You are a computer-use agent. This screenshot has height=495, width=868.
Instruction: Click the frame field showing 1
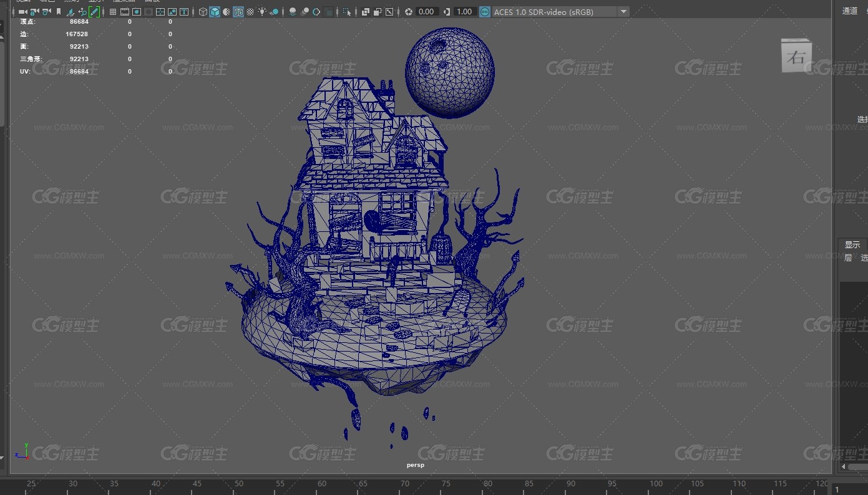click(850, 489)
